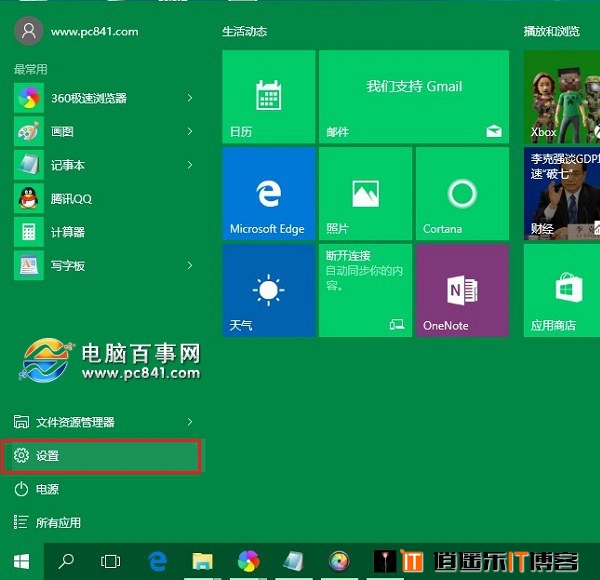Open the 断开连接 sync tile
600x580 pixels.
click(x=365, y=291)
